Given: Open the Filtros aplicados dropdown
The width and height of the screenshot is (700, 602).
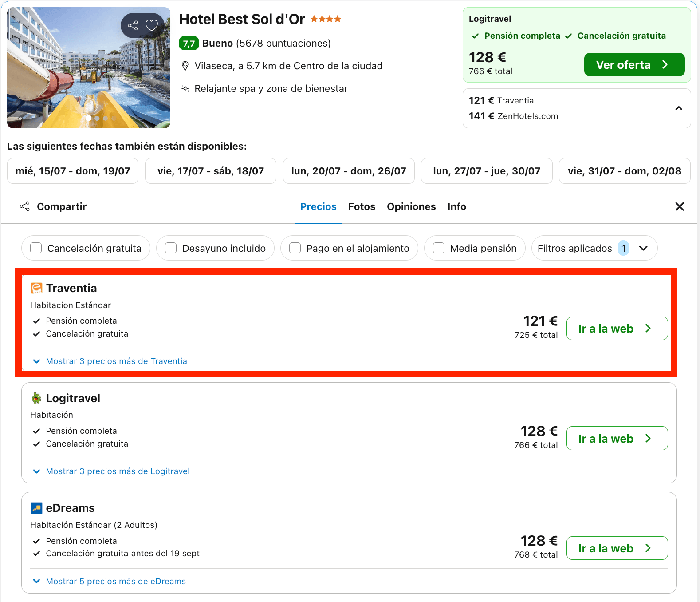Looking at the screenshot, I should pyautogui.click(x=594, y=248).
